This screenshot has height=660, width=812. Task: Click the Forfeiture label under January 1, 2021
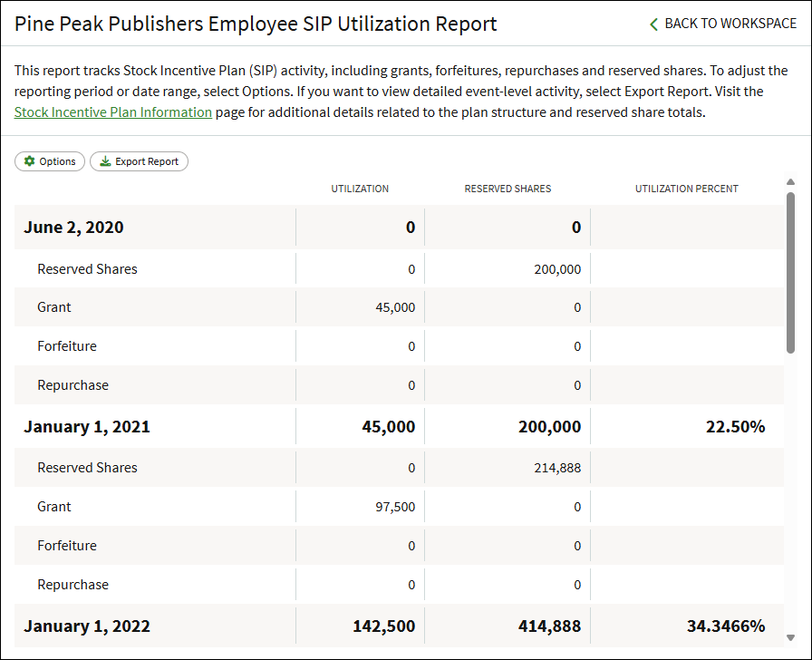tap(67, 546)
